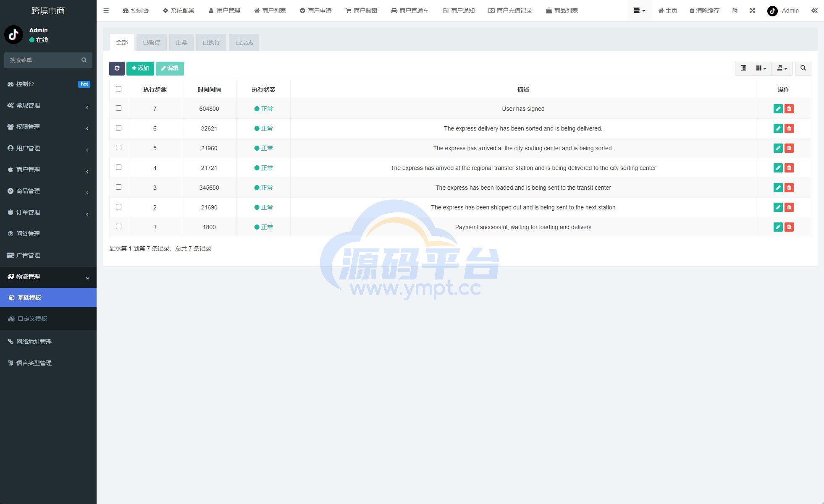This screenshot has width=824, height=504.
Task: Click the fullscreen expand icon
Action: 752,10
